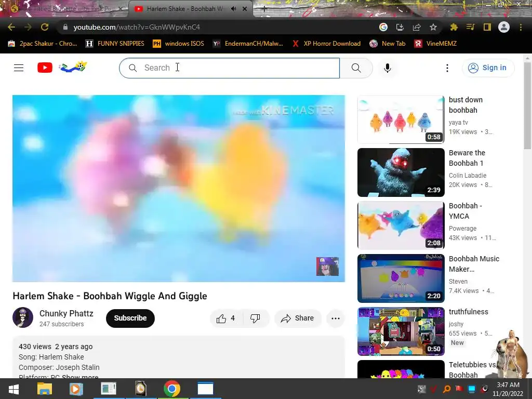Image resolution: width=532 pixels, height=399 pixels.
Task: Open media controls icon in toolbar
Action: (471, 27)
